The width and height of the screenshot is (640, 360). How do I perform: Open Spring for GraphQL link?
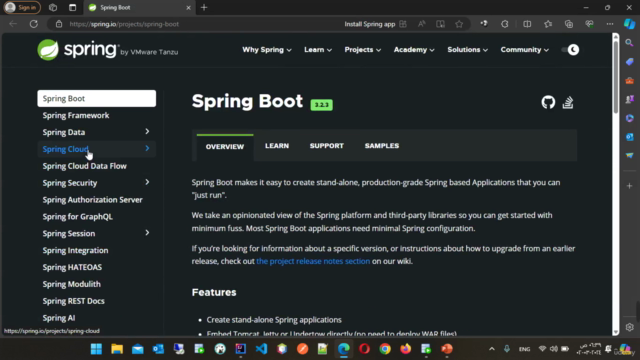78,217
